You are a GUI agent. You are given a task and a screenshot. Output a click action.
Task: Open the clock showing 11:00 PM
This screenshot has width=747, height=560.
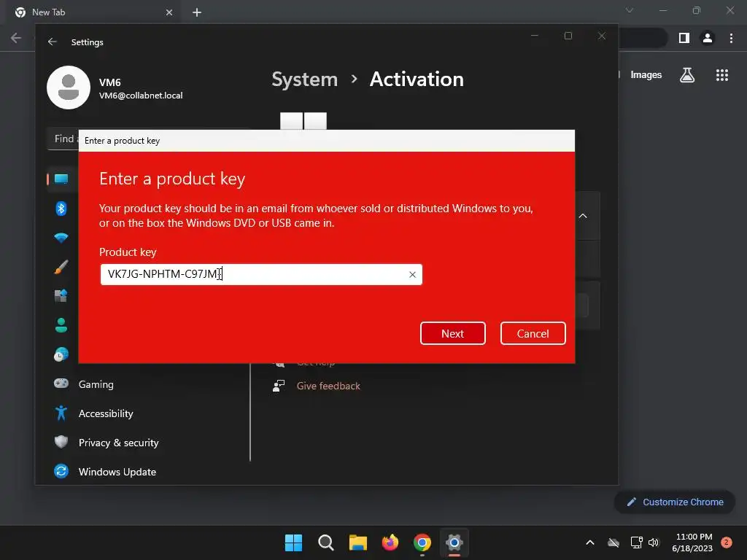coord(692,542)
